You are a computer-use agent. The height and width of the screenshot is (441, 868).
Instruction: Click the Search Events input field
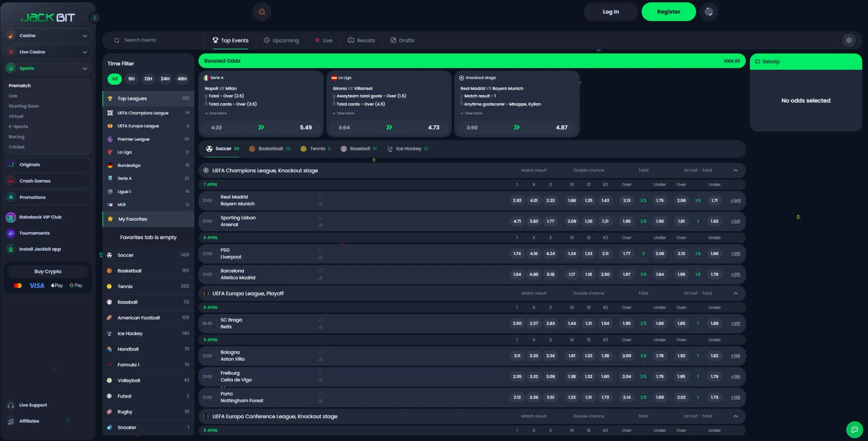click(154, 40)
